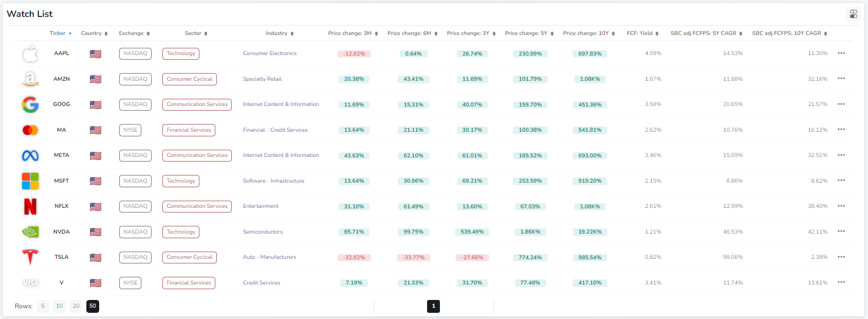Click the Mastercard logo in MA row
Screen dimensions: 868x319
point(30,130)
